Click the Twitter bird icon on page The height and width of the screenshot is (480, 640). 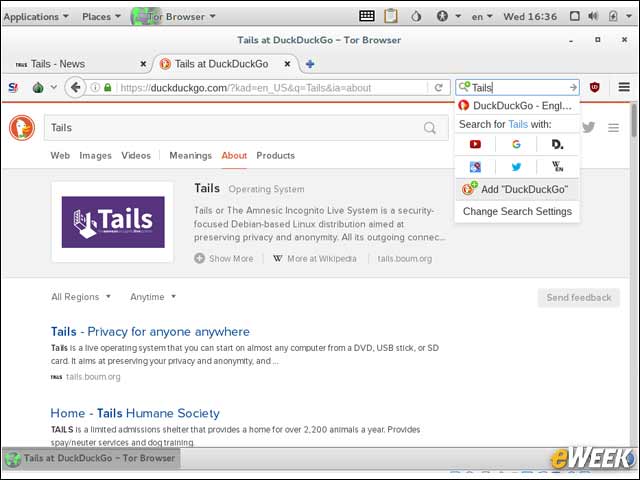[588, 127]
